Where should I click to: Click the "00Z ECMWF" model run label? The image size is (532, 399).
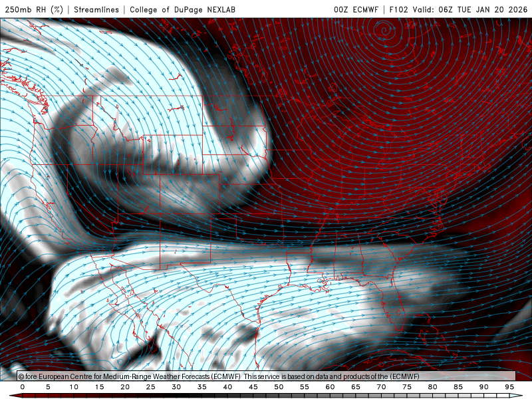356,9
